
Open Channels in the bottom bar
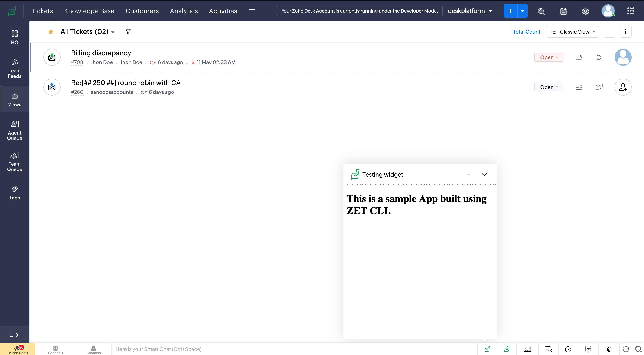click(55, 350)
